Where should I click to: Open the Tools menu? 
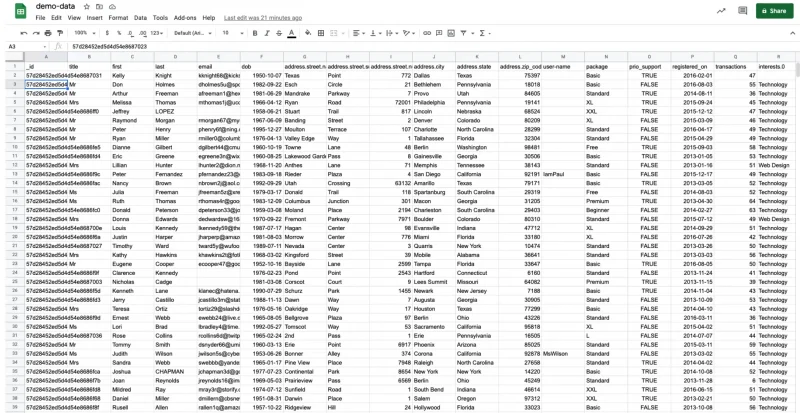[160, 18]
